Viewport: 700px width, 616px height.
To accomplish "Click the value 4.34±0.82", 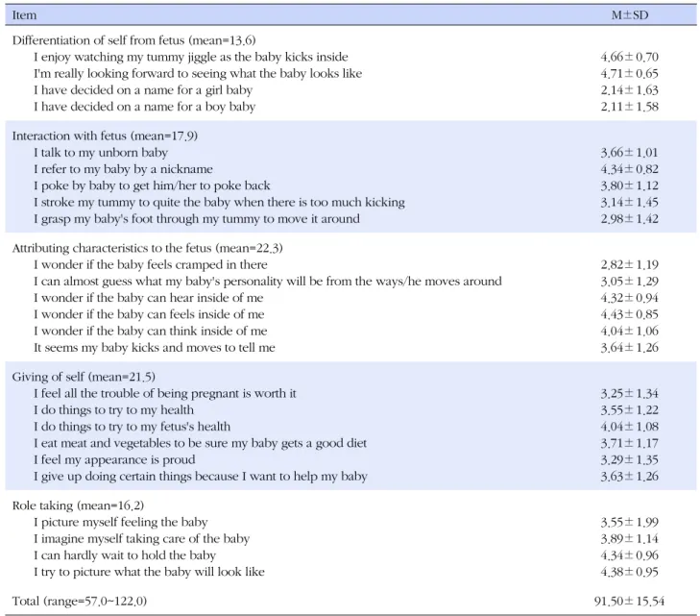I will [x=630, y=169].
